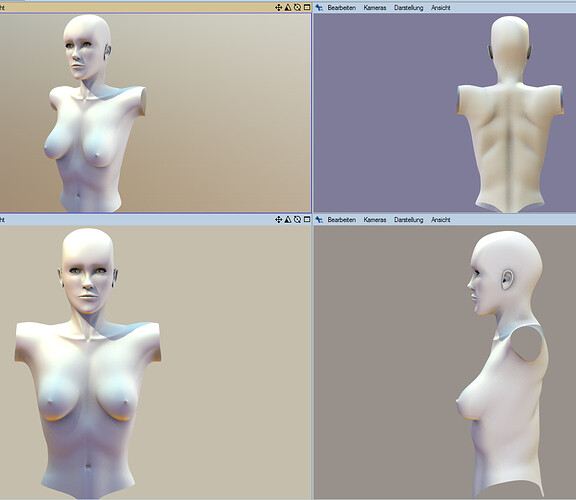Click the zoom camera icon above the front viewport
This screenshot has width=576, height=500.
[x=288, y=219]
